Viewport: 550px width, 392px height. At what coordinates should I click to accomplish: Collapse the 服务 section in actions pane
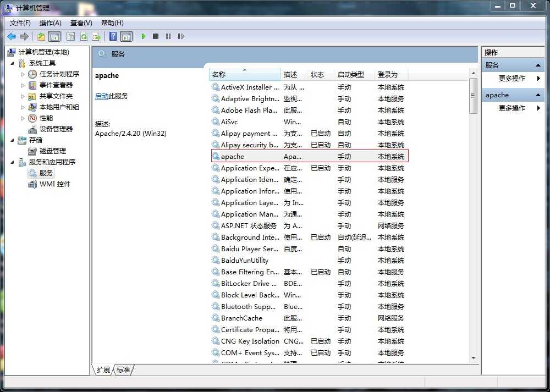coord(538,65)
